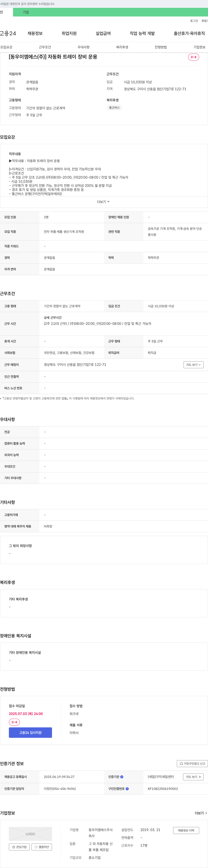Viewport: 208px width, 868px height.
Task: Jump to the 복리후생 section tab
Action: click(x=122, y=47)
